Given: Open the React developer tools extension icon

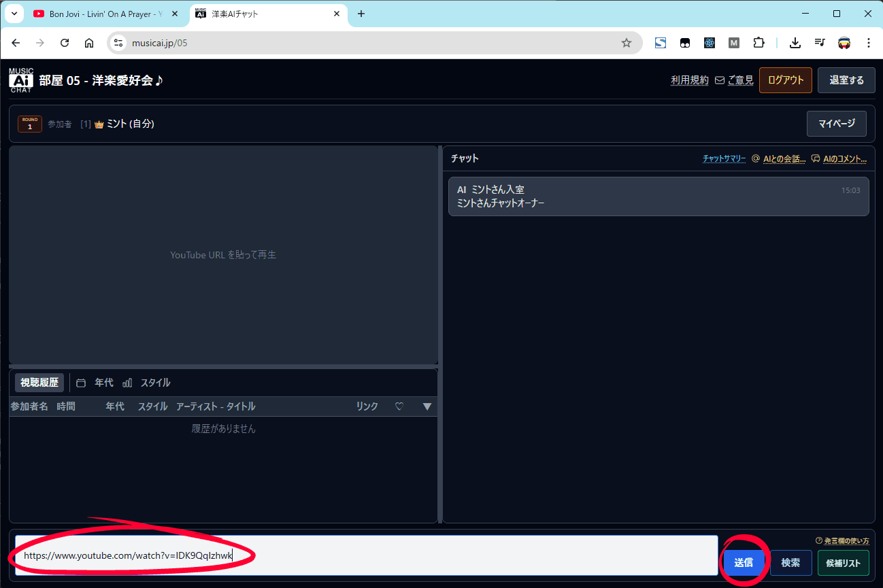Looking at the screenshot, I should click(x=710, y=43).
